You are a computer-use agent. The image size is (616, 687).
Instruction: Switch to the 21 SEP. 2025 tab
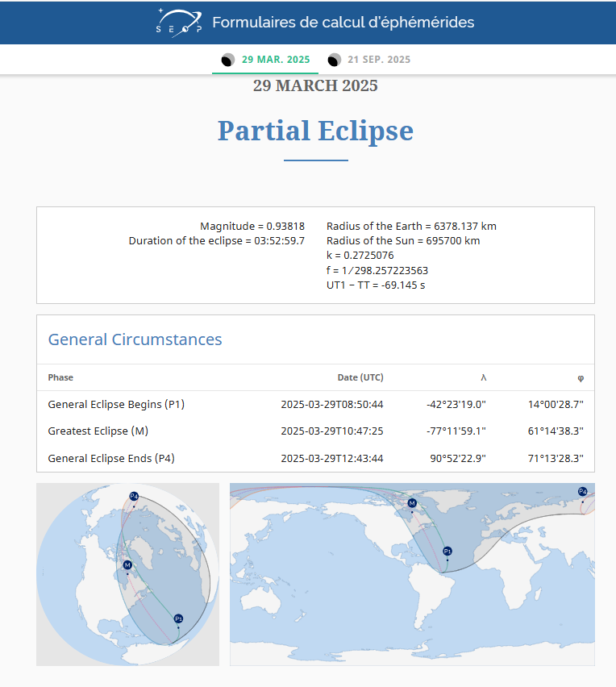(379, 60)
